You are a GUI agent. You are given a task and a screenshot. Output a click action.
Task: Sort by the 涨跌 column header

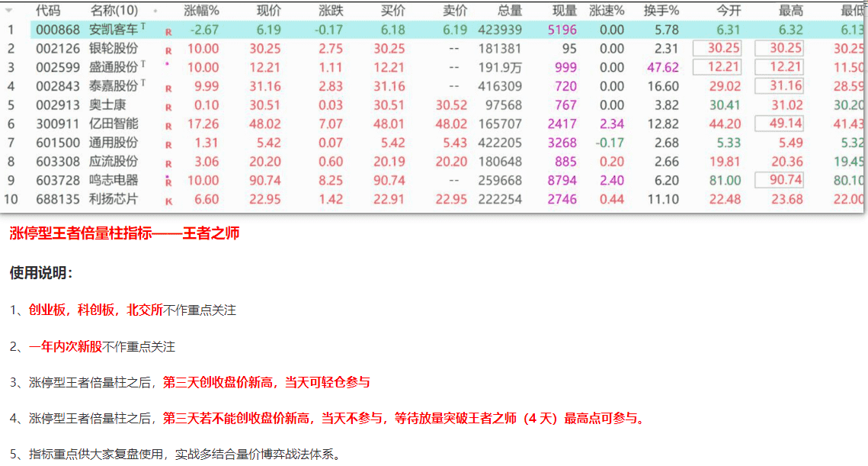[331, 11]
